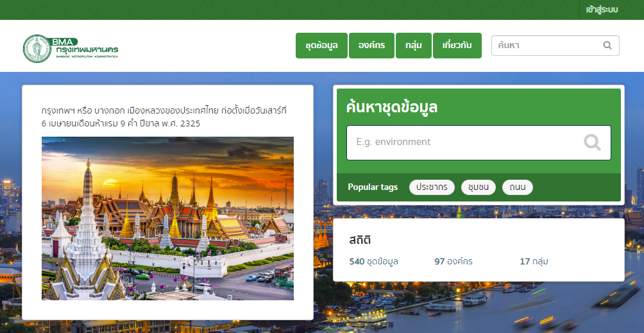Open the เข้าสู่ระบบ login link

pos(602,10)
